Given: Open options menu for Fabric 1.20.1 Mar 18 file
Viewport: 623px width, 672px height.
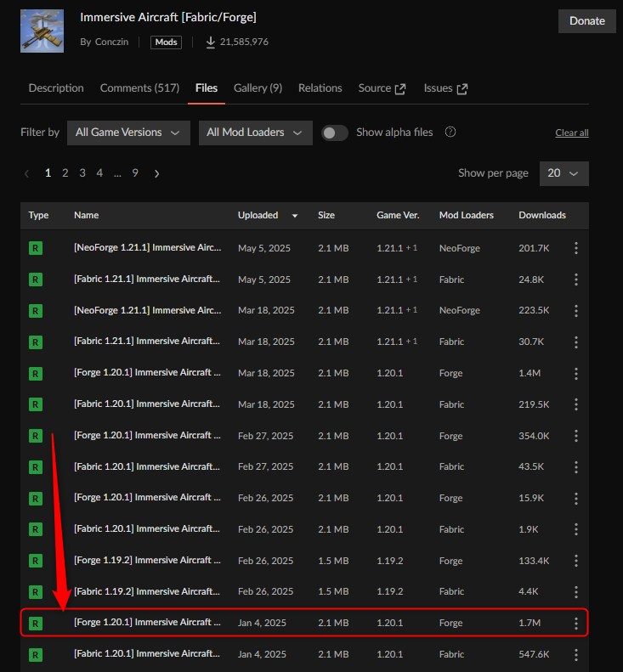Looking at the screenshot, I should 576,404.
